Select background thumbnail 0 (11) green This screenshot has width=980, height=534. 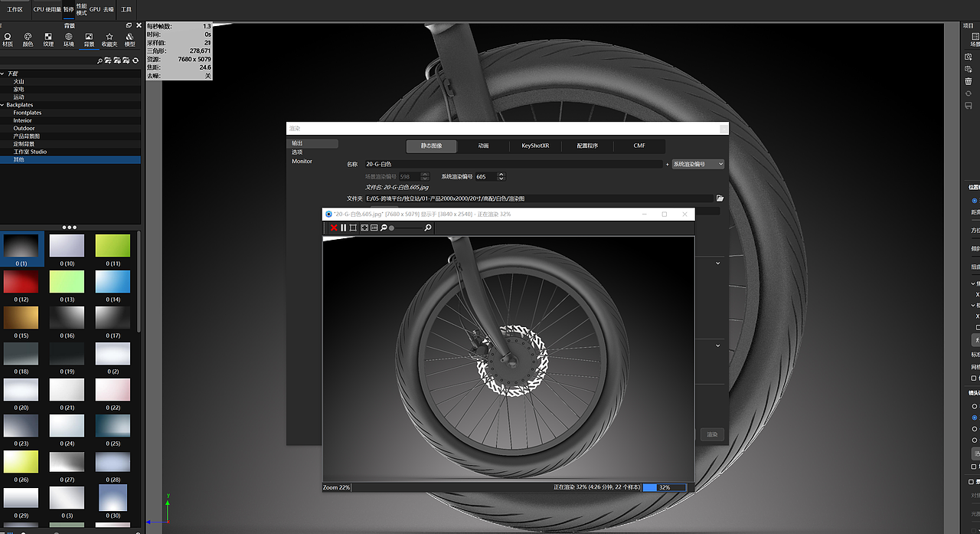[113, 245]
